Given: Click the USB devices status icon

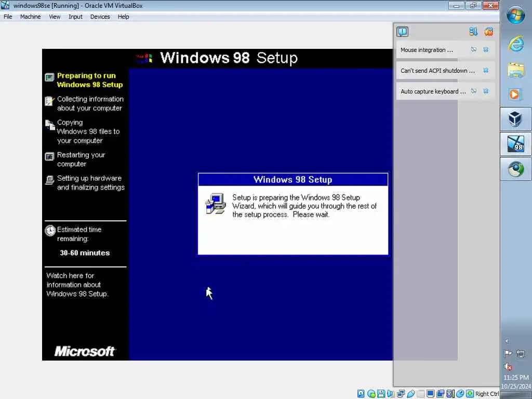Looking at the screenshot, I should (411, 394).
